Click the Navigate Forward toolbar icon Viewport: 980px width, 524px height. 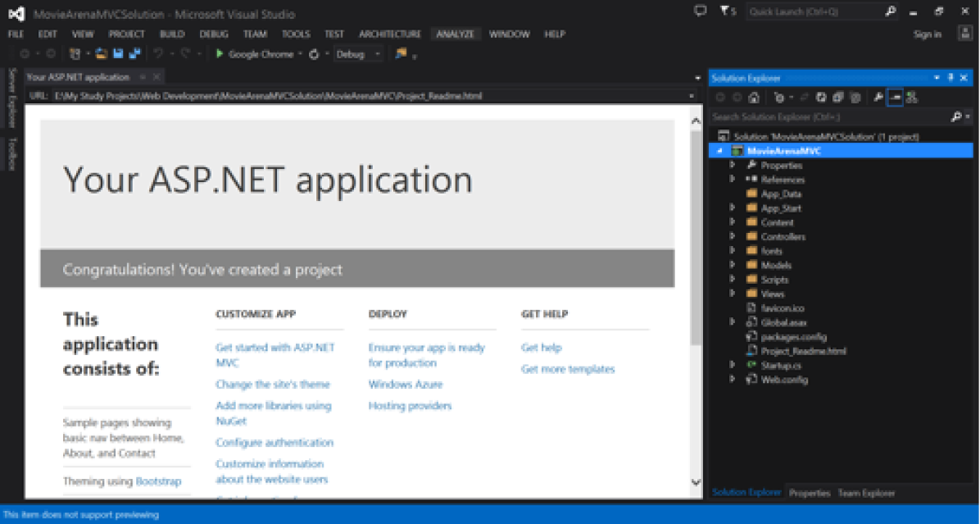click(x=52, y=54)
